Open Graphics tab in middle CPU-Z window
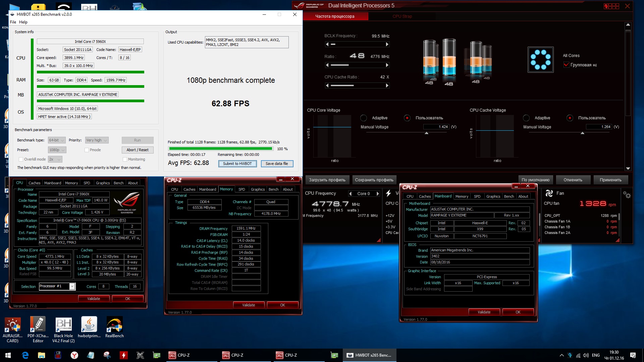 click(258, 189)
